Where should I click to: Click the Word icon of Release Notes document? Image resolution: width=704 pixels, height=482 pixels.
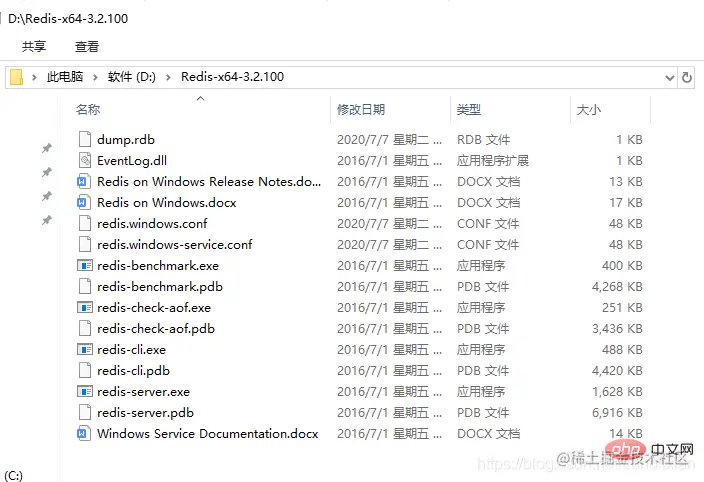pos(84,181)
